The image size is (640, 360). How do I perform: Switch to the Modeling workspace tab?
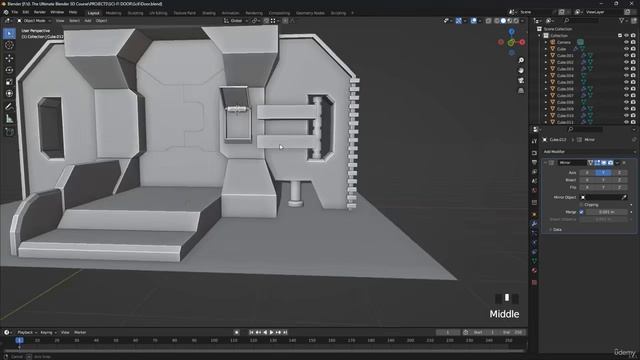click(x=113, y=13)
